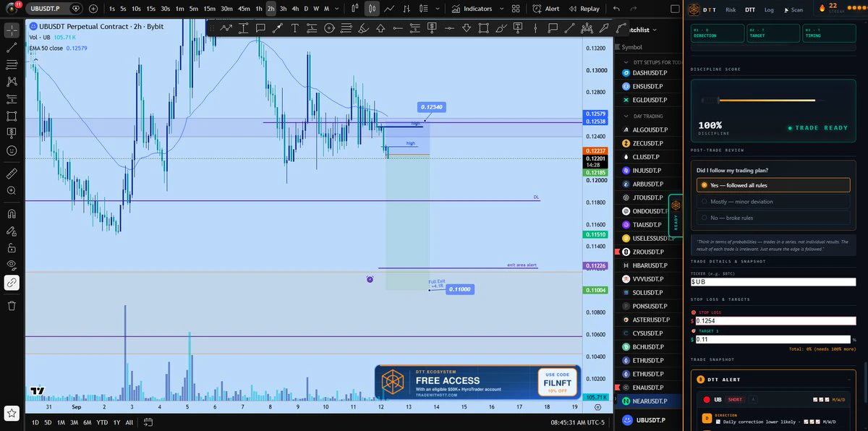Open the geometric shapes tool in left sidebar
This screenshot has width=868, height=431.
pyautogui.click(x=12, y=116)
